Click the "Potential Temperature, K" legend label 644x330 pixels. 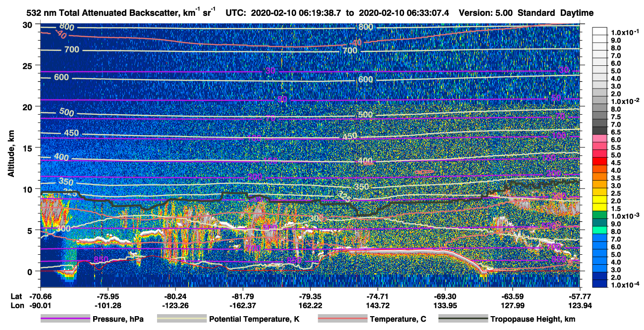coord(254,320)
